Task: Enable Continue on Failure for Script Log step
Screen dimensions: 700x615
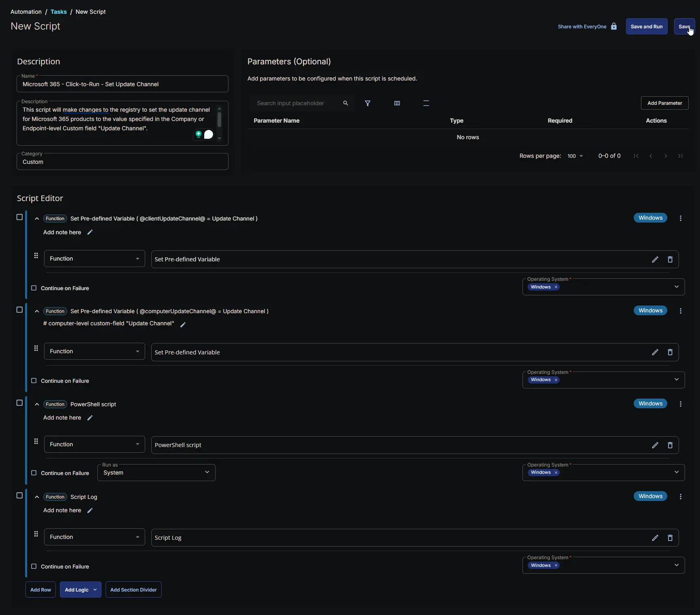Action: 34,566
